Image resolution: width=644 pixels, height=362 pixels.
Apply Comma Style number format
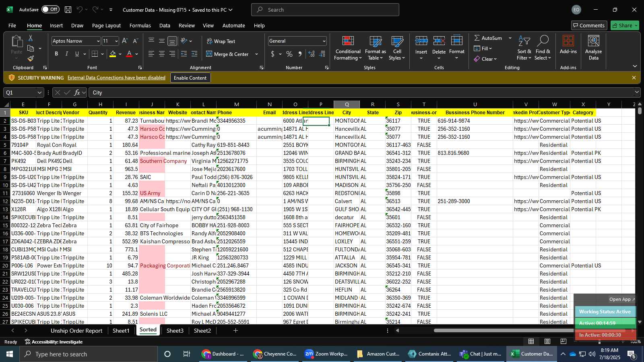tap(300, 54)
